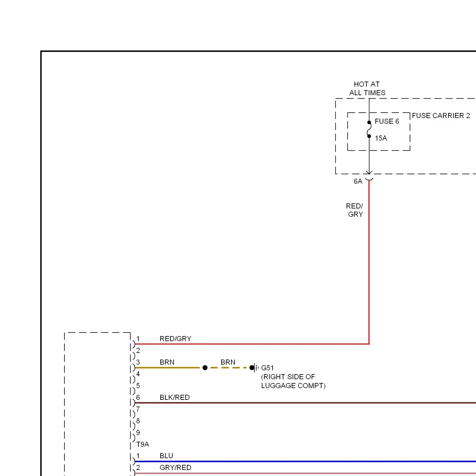Select the FUSE CARRIER 2 label
The width and height of the screenshot is (476, 476).
[441, 116]
